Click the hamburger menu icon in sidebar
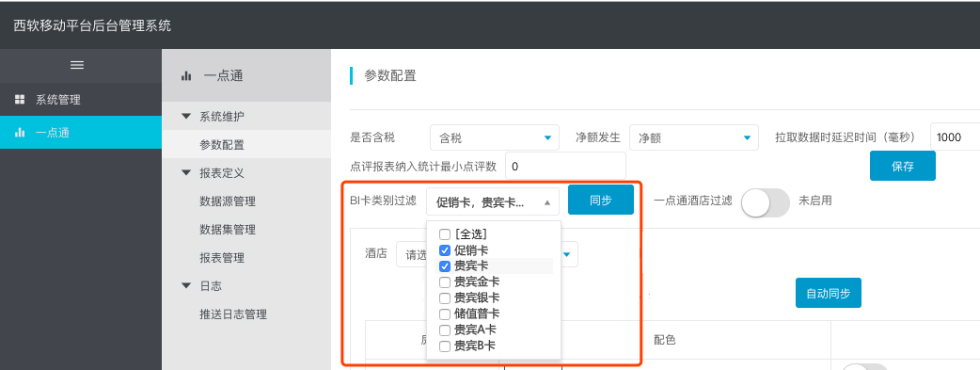 77,65
